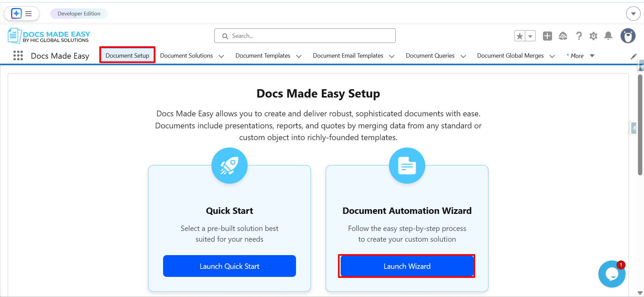
Task: Focus the Search input field
Action: 305,36
